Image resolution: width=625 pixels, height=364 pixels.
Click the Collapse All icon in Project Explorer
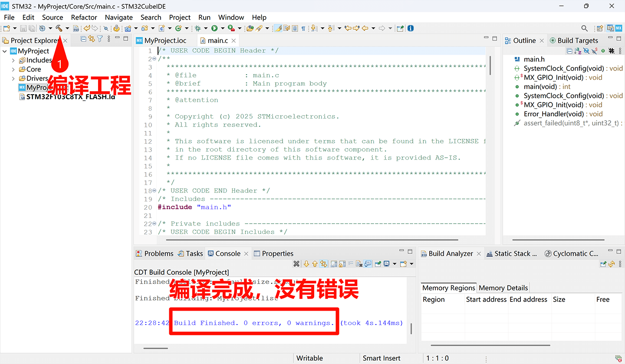click(83, 39)
